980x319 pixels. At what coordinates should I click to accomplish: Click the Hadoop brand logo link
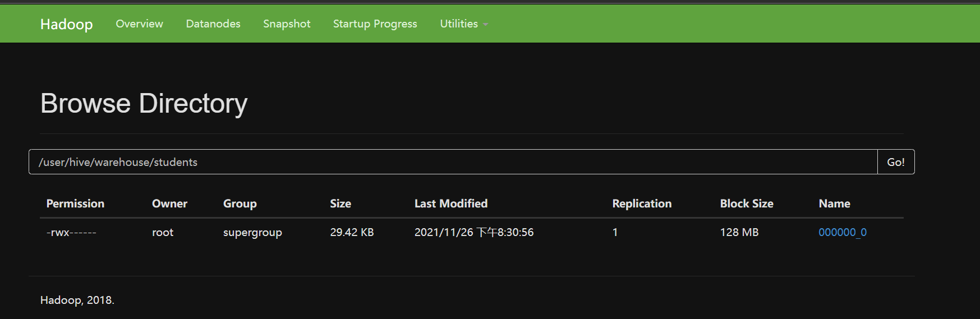tap(66, 24)
